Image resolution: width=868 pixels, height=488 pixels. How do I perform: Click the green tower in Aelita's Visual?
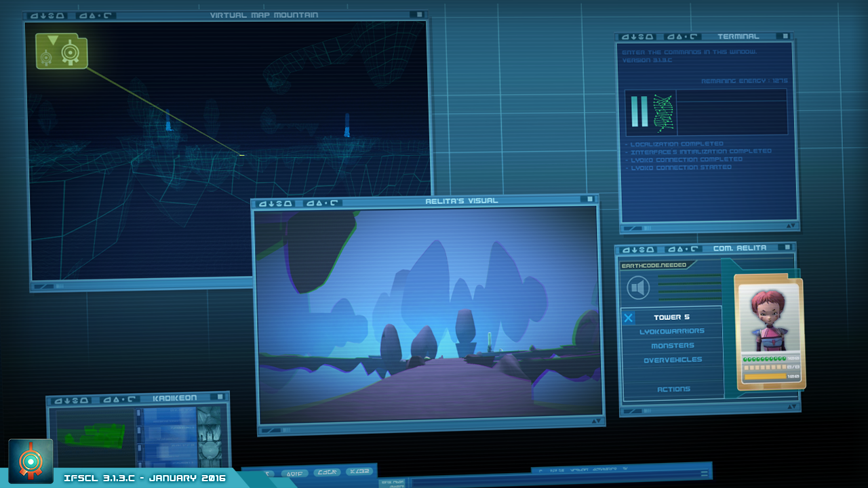490,340
